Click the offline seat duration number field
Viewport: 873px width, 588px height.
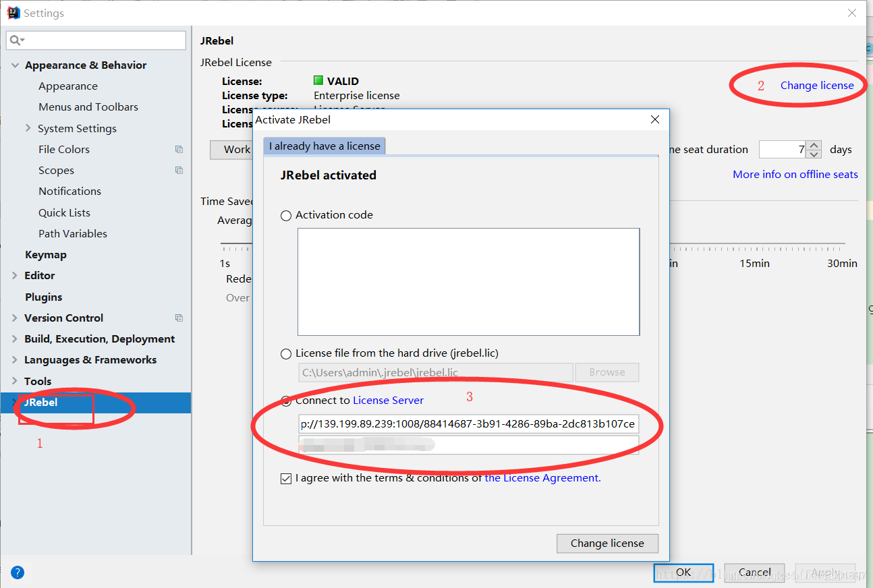tap(783, 150)
